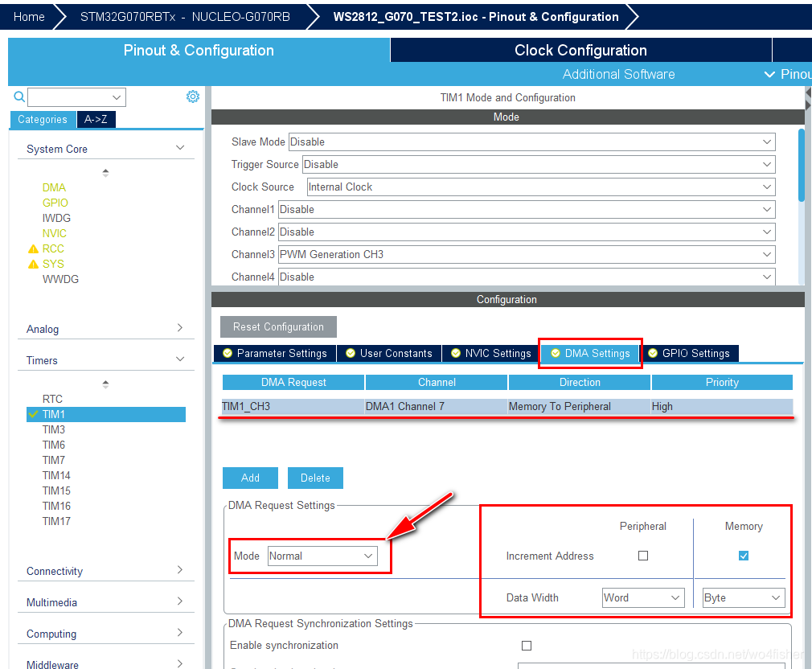
Task: Select DMA in System Core list
Action: pyautogui.click(x=54, y=188)
